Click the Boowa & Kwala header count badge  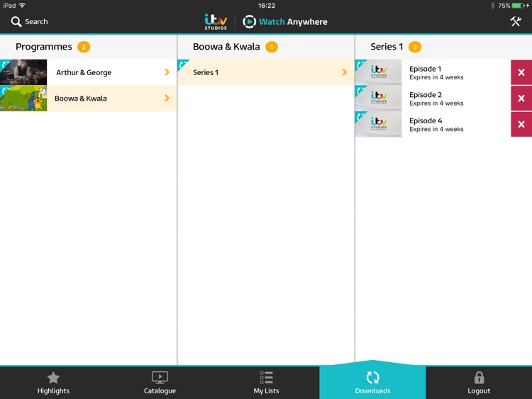(272, 47)
